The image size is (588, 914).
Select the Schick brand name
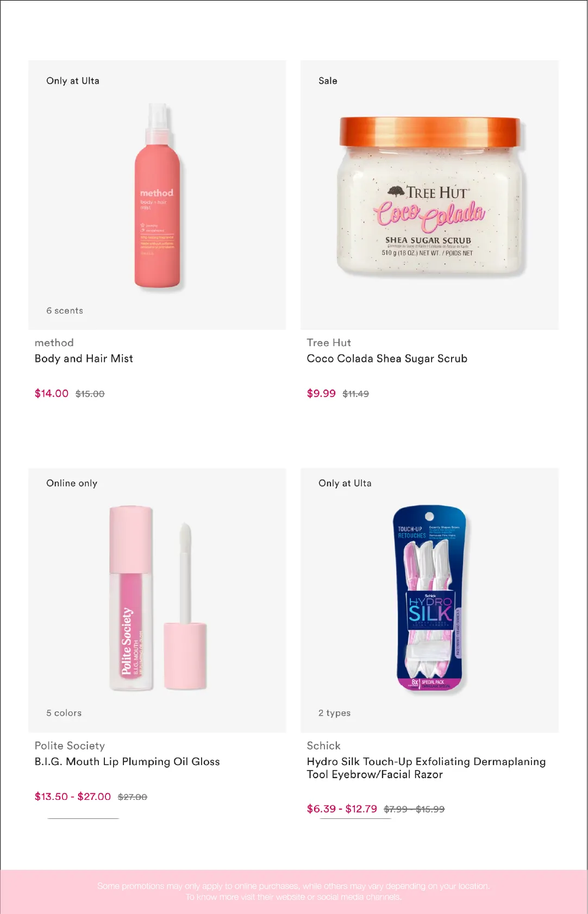pos(323,746)
